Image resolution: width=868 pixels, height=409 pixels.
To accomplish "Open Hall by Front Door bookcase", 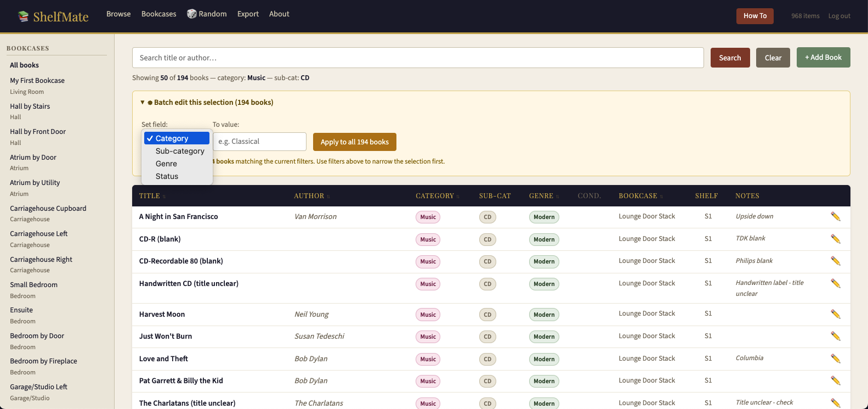I will pyautogui.click(x=38, y=131).
